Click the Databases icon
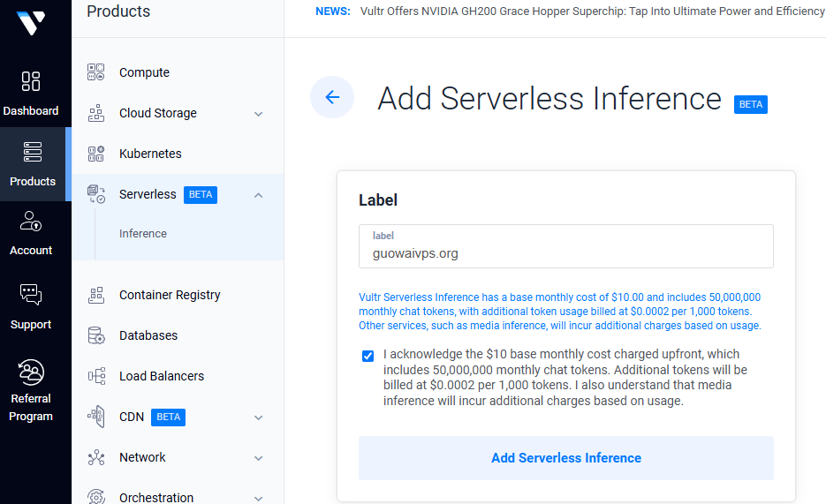This screenshot has width=826, height=504. 96,335
